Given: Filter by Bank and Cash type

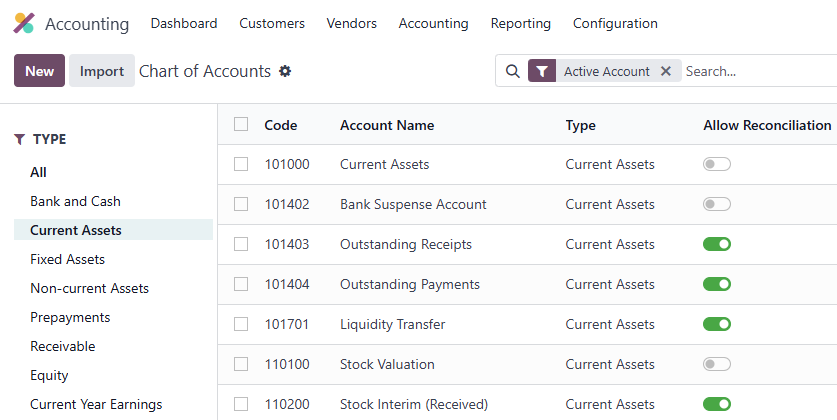Looking at the screenshot, I should pos(75,201).
